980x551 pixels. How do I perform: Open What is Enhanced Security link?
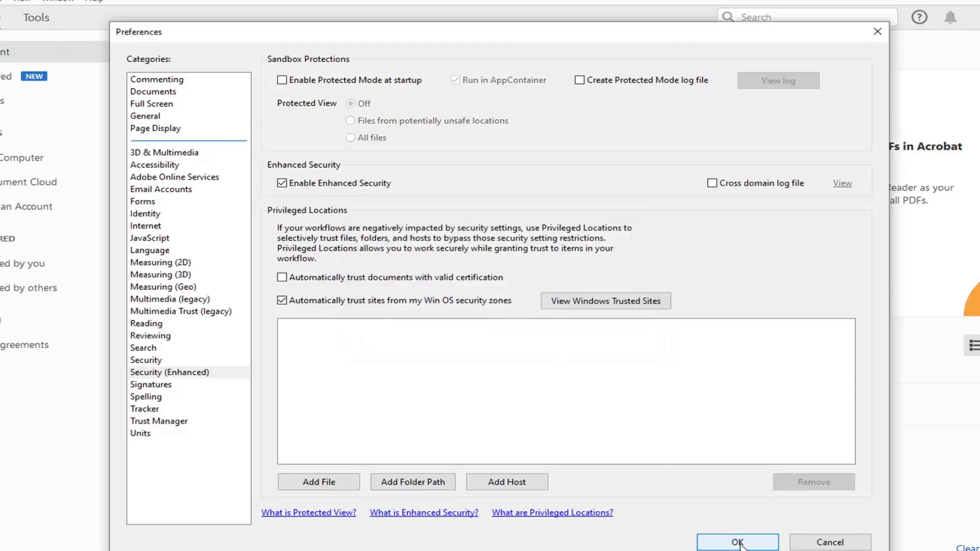click(424, 513)
